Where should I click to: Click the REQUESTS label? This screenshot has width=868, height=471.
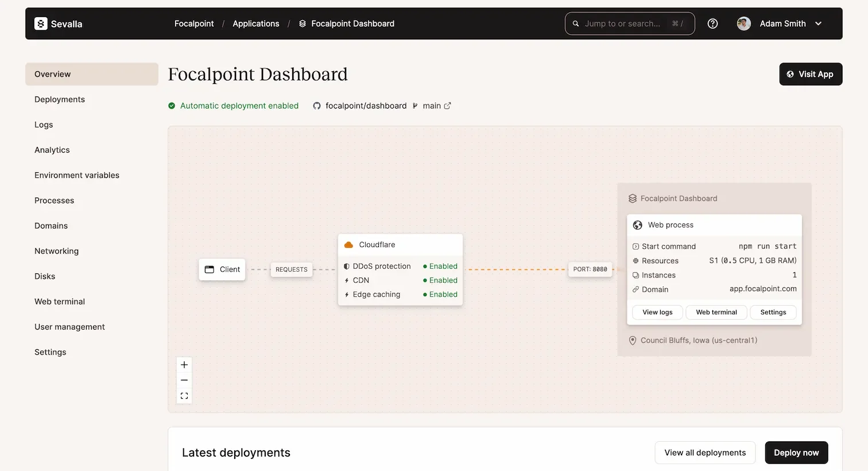(292, 269)
